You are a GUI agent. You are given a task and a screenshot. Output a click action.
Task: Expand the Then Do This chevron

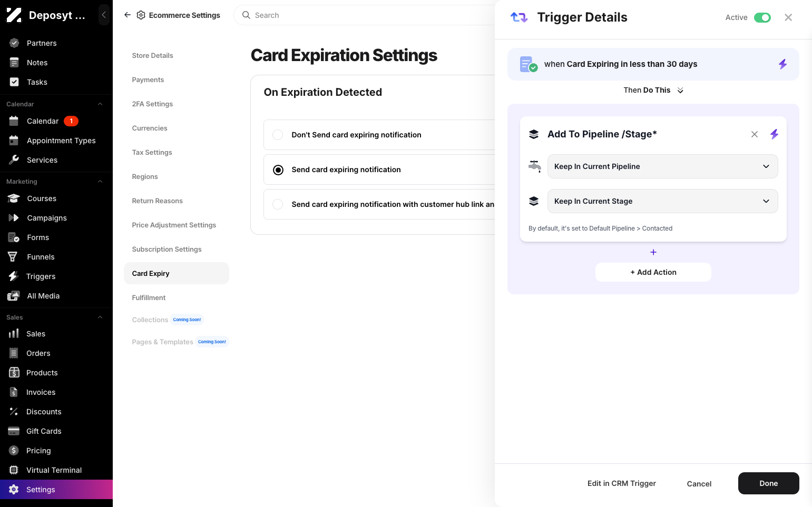coord(680,91)
